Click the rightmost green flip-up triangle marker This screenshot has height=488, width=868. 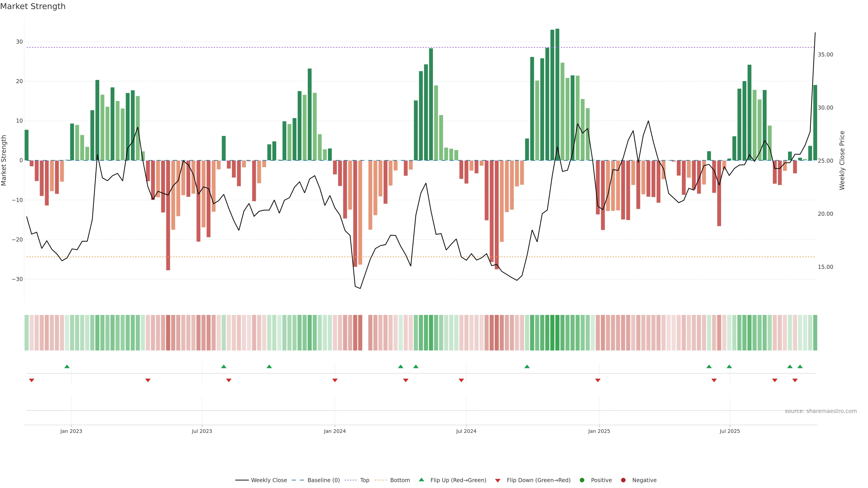click(x=800, y=366)
